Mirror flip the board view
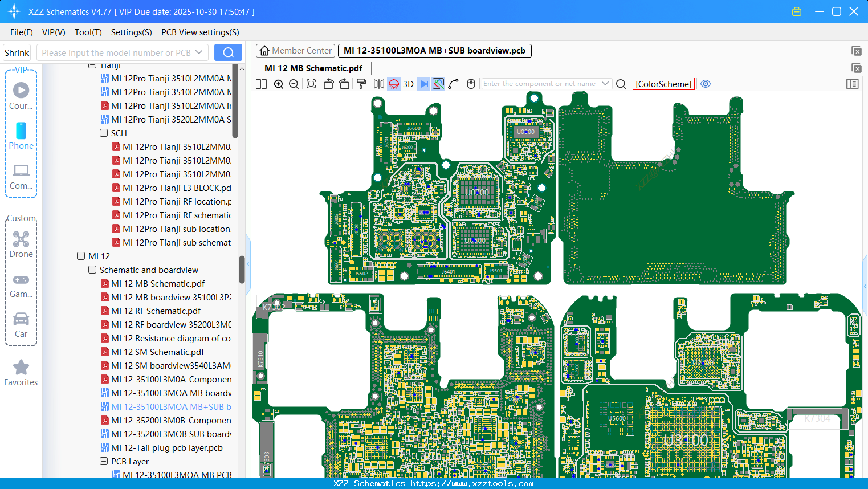This screenshot has height=489, width=868. tap(379, 84)
